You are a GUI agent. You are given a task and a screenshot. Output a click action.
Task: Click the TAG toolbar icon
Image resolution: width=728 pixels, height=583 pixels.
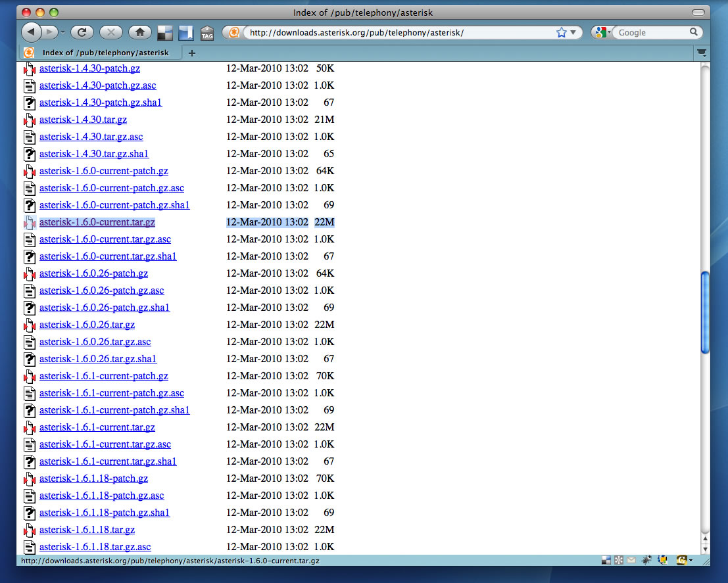click(x=207, y=33)
